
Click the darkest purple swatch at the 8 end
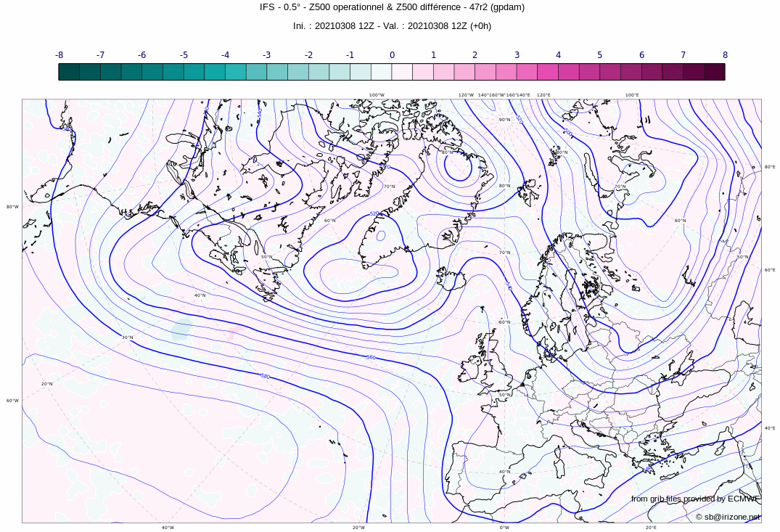(715, 72)
